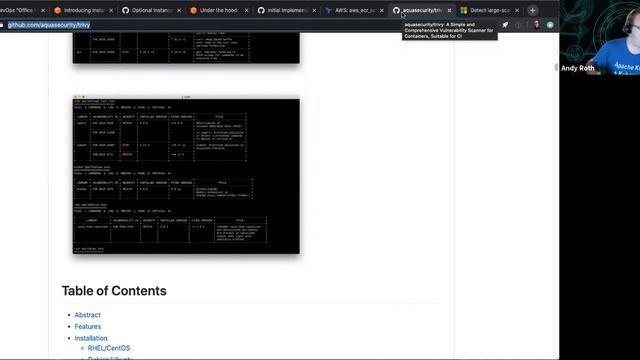Open the 'Initial implemen' GitHub tab

pos(286,10)
